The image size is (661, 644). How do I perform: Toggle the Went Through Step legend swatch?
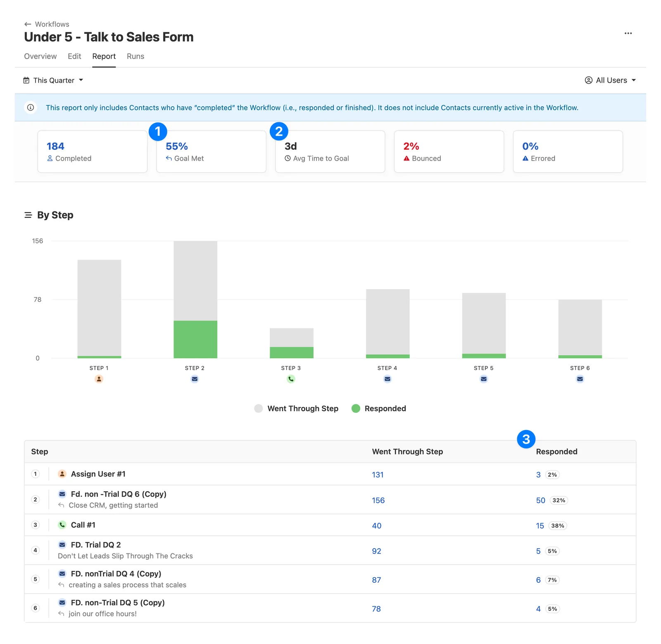point(259,409)
